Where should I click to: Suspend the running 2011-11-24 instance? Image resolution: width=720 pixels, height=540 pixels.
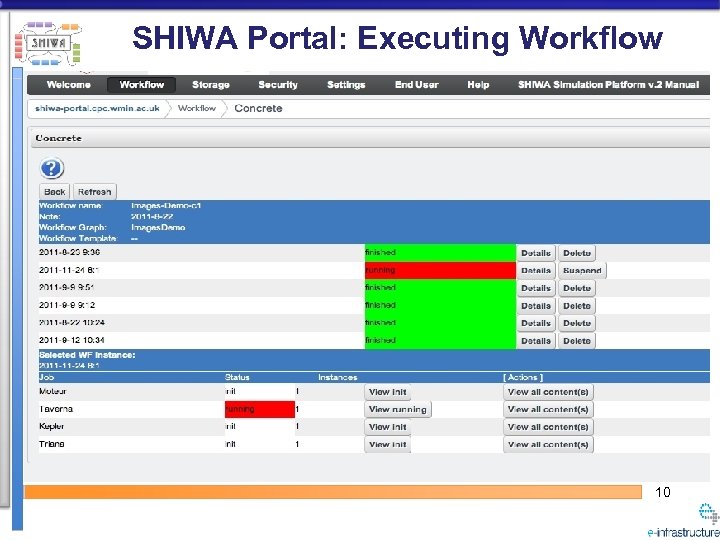[582, 270]
